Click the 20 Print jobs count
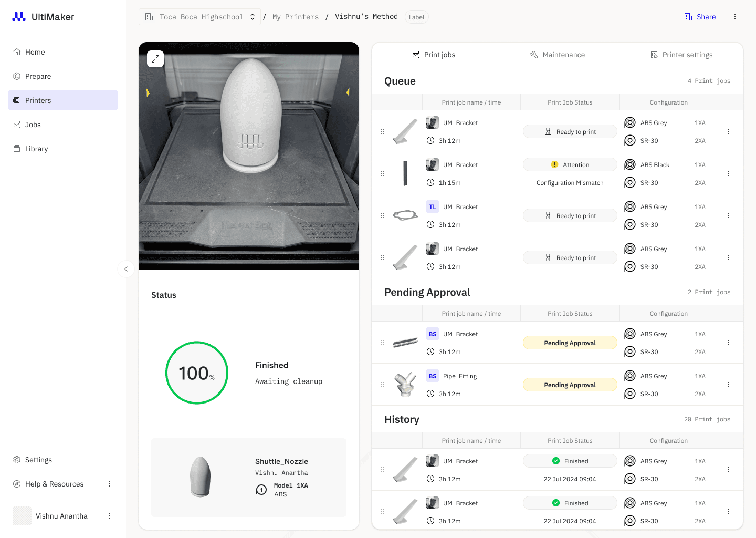 coord(707,419)
